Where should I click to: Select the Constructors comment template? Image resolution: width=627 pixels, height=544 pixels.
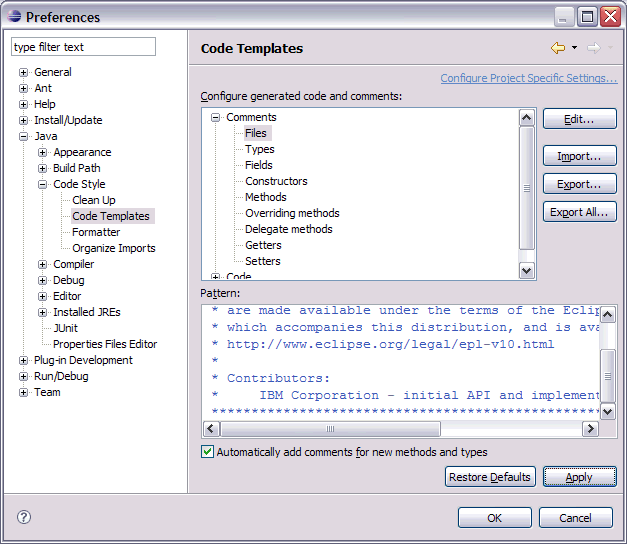(276, 181)
